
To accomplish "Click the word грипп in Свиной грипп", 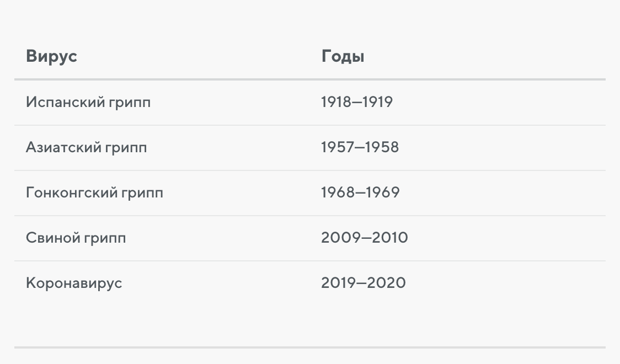I will [x=105, y=239].
